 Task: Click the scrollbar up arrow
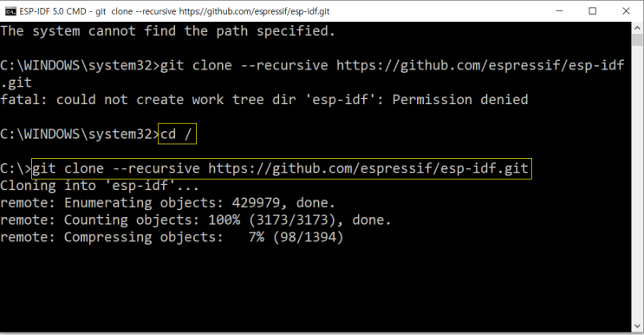[637, 28]
